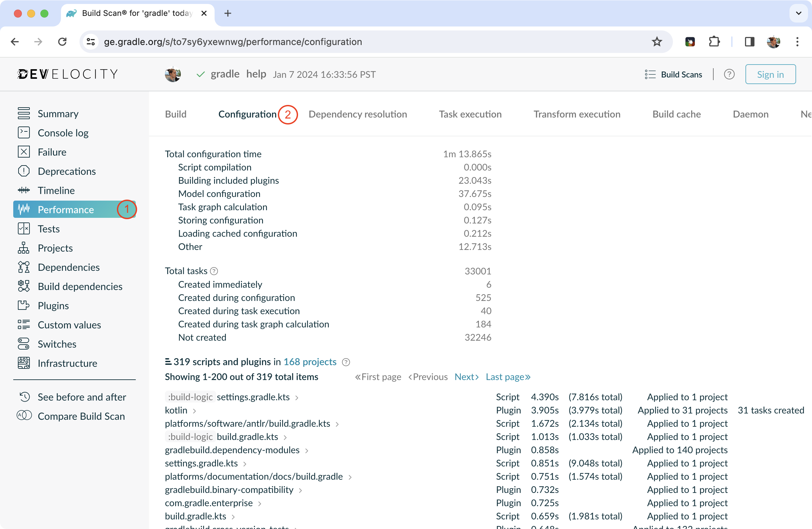The height and width of the screenshot is (529, 812).
Task: Open the Transform execution tab
Action: pyautogui.click(x=577, y=114)
